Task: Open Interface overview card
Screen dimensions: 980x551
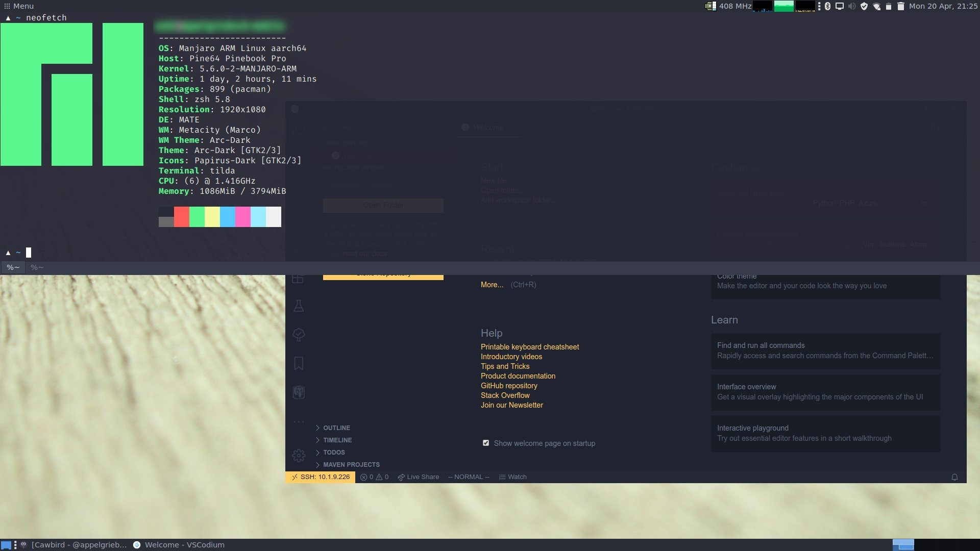Action: (x=826, y=392)
